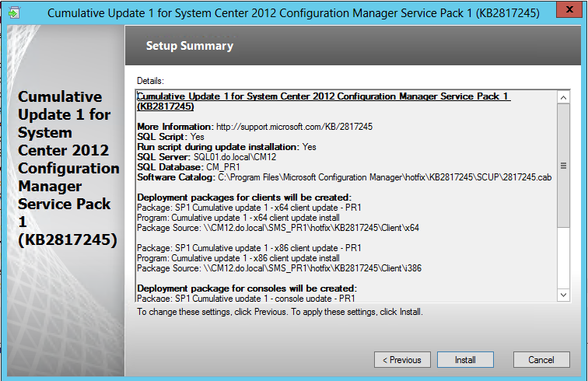Click the 'SQL Script: Yes' line

pyautogui.click(x=170, y=137)
